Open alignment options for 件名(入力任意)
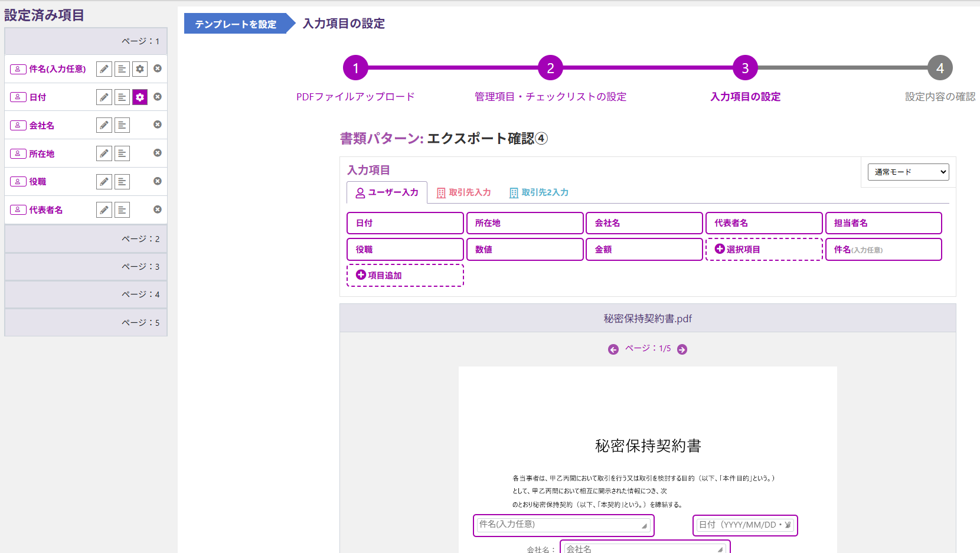 pyautogui.click(x=122, y=69)
